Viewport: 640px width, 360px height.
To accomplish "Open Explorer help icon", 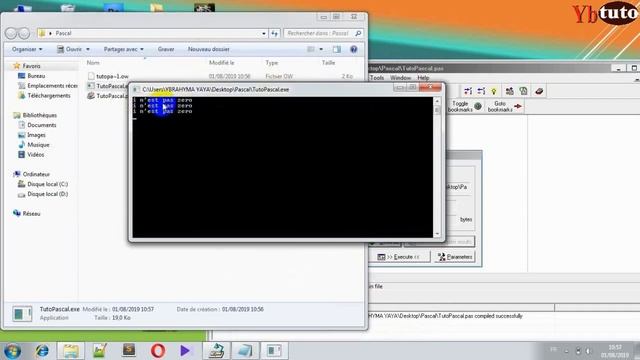I will (x=353, y=49).
